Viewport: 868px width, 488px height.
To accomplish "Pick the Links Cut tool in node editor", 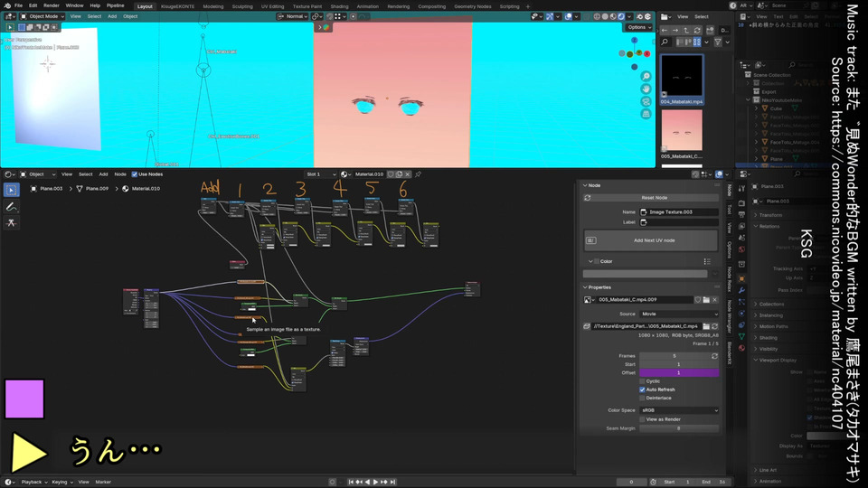I will (x=11, y=222).
